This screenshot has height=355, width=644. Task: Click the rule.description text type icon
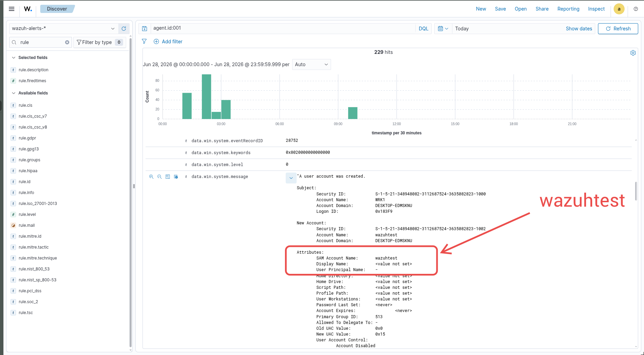[x=13, y=70]
